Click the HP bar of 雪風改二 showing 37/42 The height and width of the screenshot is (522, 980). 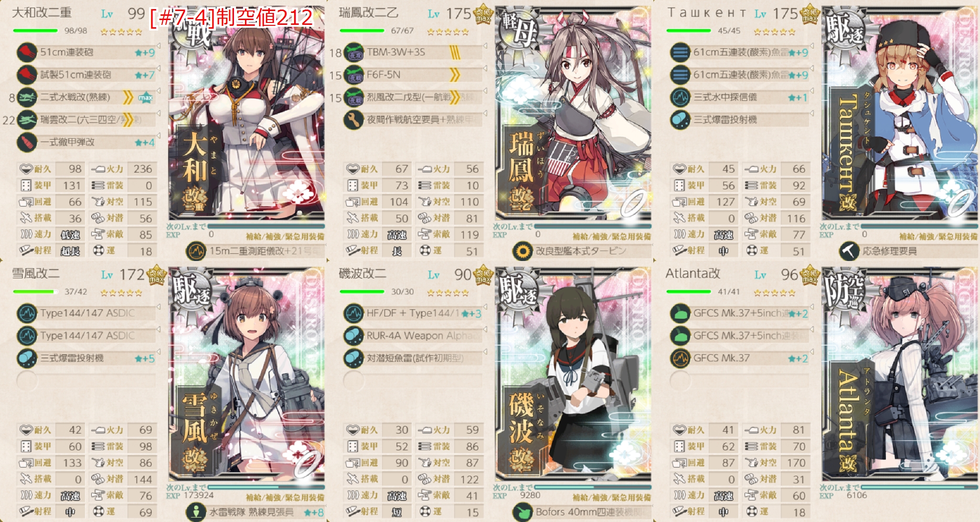click(36, 292)
